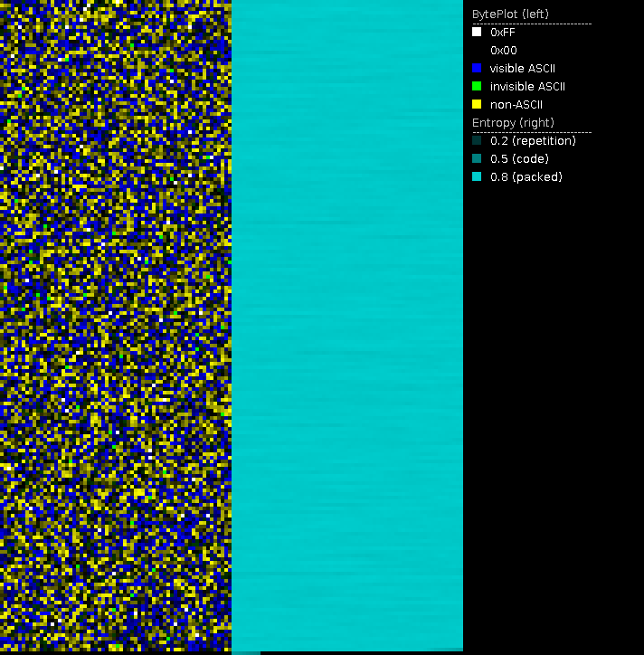The height and width of the screenshot is (655, 644).
Task: Click the '0x00' legend label
Action: point(504,51)
